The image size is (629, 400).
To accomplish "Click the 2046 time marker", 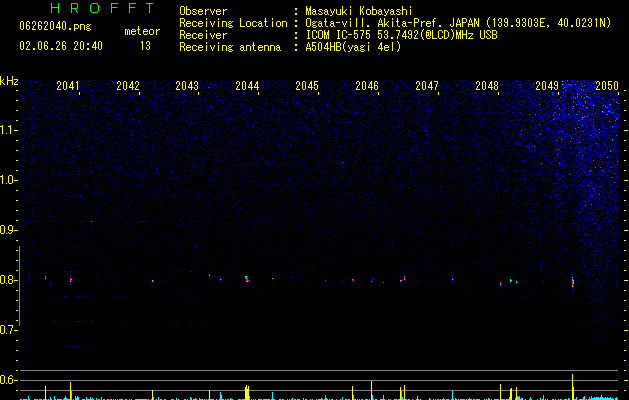I will tap(367, 85).
